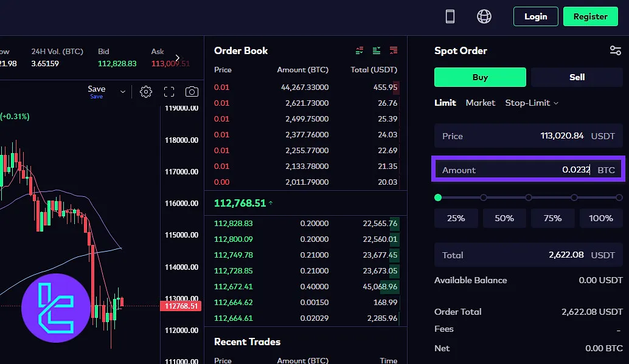
Task: Open spot order settings sliders icon
Action: (x=615, y=50)
